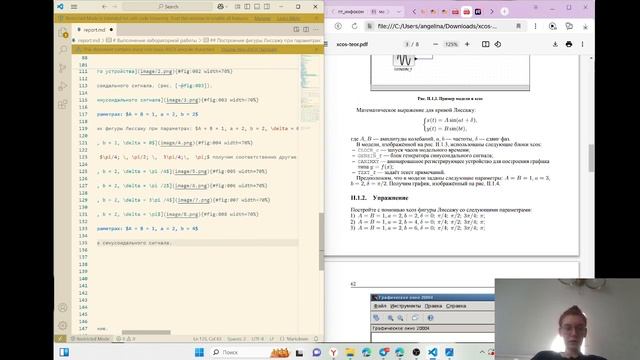Click VS Code horizontal scrollbar thumb
This screenshot has height=360, width=640.
coord(146,332)
